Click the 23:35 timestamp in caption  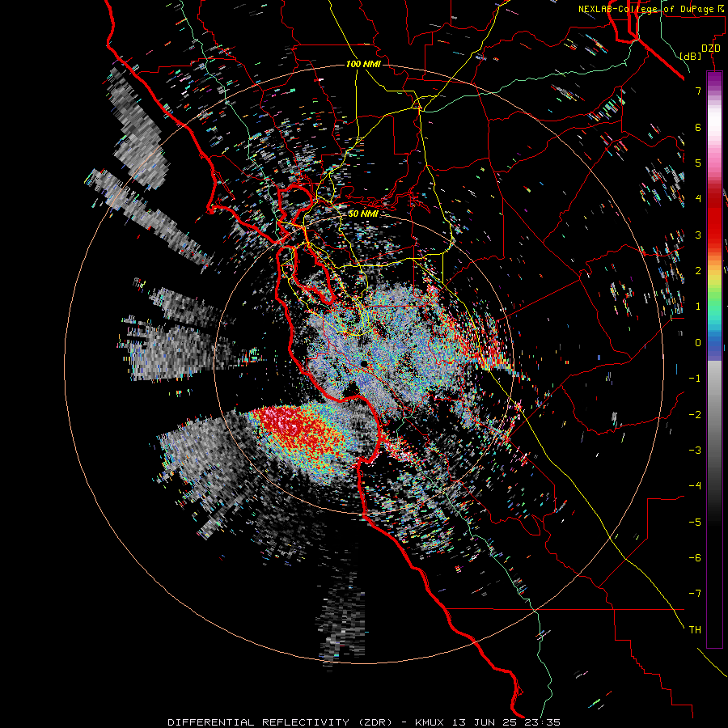542,722
